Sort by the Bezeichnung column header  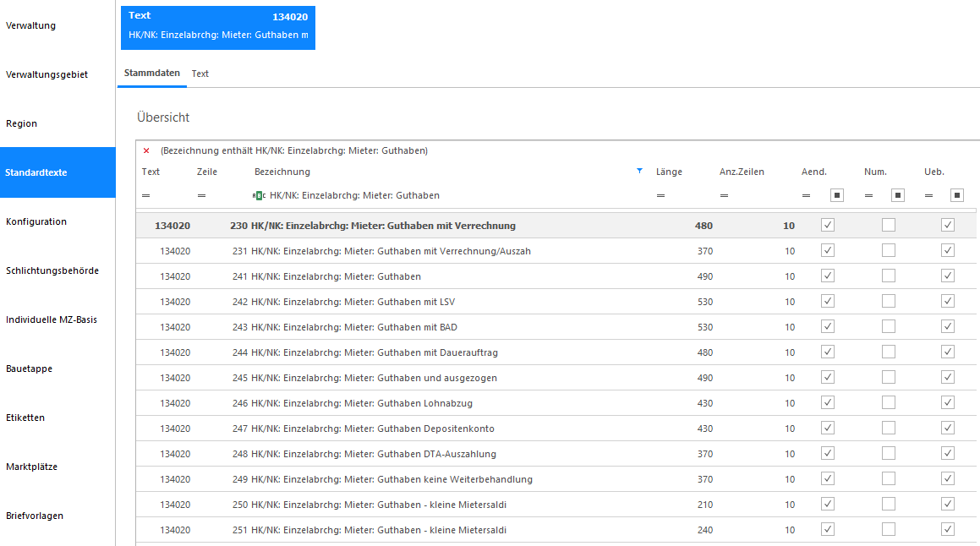(282, 172)
